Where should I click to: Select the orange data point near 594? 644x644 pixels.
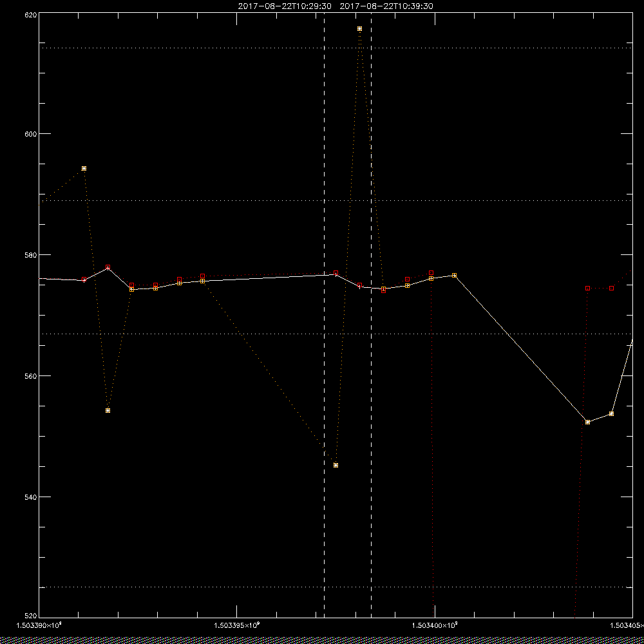84,168
